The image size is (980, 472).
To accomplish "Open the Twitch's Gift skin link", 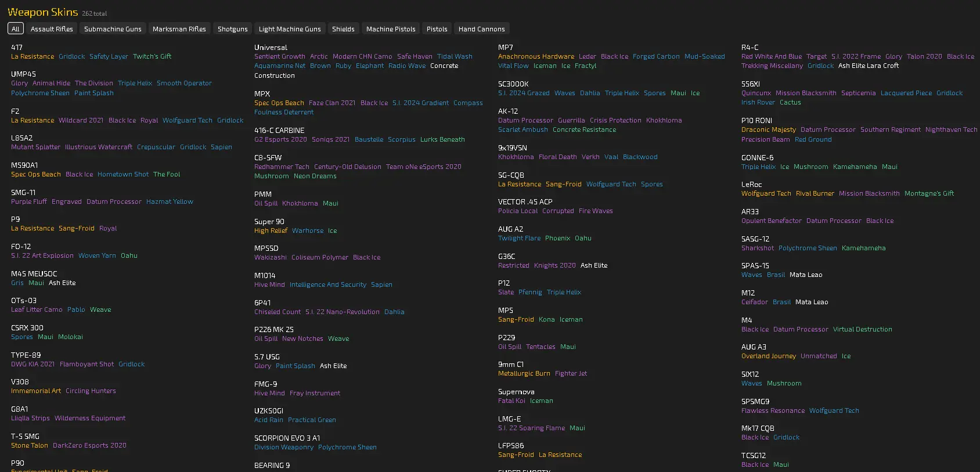I will [152, 56].
